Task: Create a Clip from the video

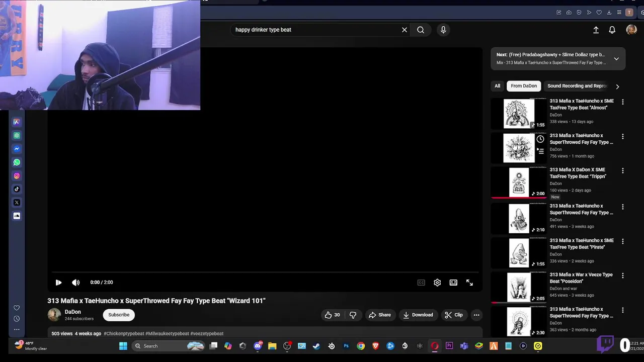Action: point(453,315)
